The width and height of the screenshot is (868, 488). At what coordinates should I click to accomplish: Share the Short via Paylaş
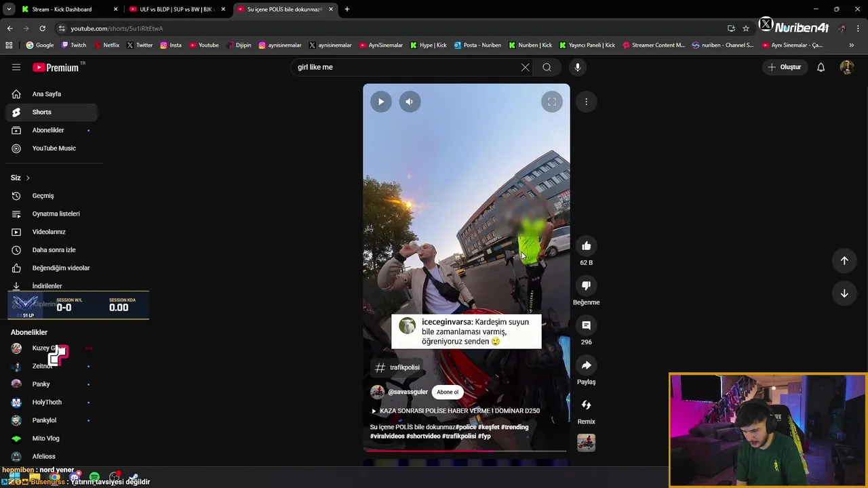(586, 365)
